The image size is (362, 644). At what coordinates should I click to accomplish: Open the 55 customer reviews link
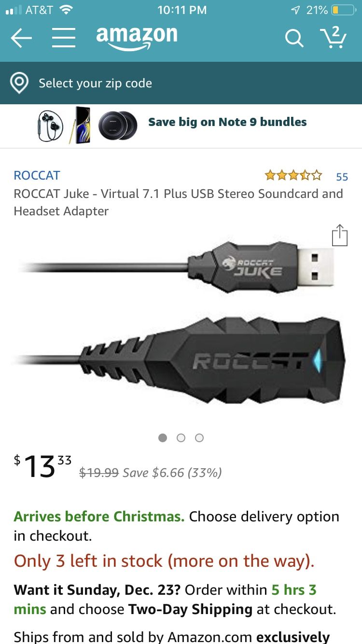tap(342, 177)
